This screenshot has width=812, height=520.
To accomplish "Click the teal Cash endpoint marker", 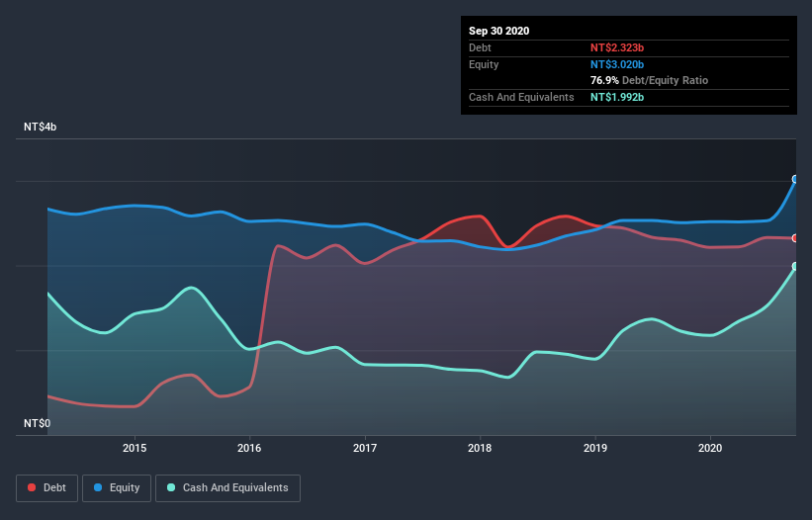I will point(795,267).
